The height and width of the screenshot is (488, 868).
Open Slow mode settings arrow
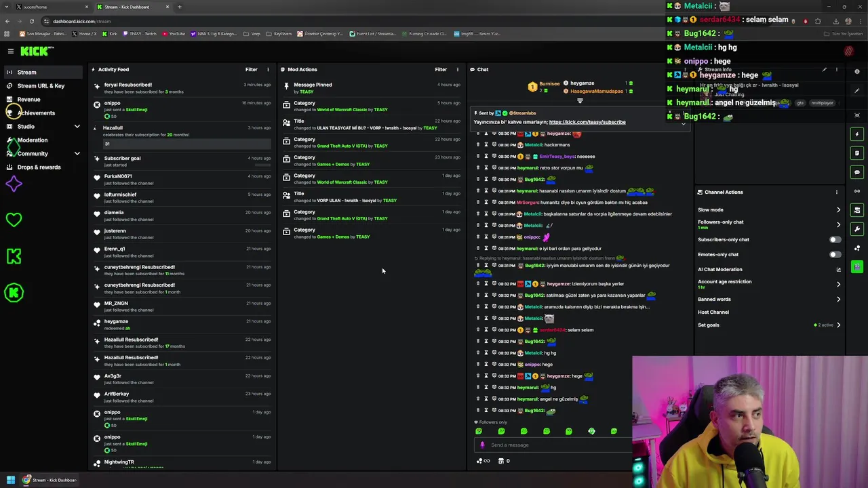click(838, 209)
